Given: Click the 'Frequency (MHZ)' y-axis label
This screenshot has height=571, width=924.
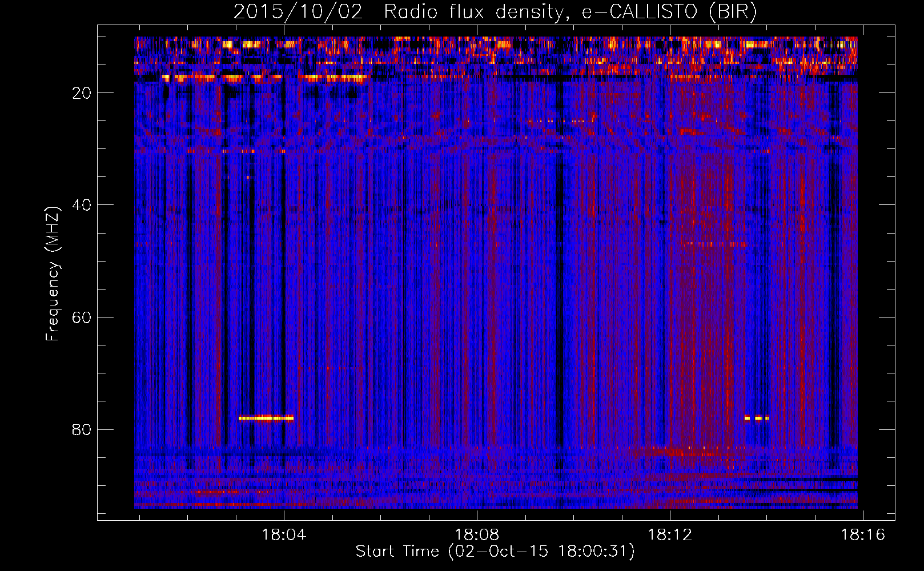Looking at the screenshot, I should (53, 274).
